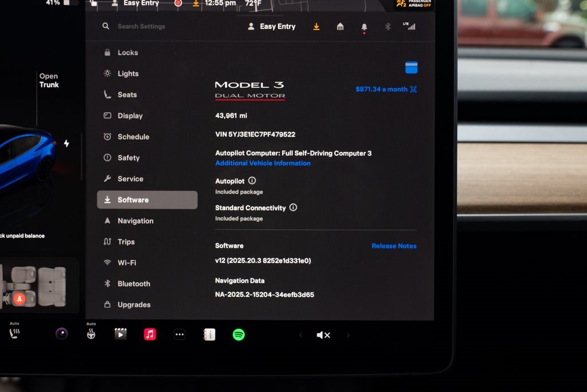Tap the charge port lightning icon
587x392 pixels.
(66, 143)
